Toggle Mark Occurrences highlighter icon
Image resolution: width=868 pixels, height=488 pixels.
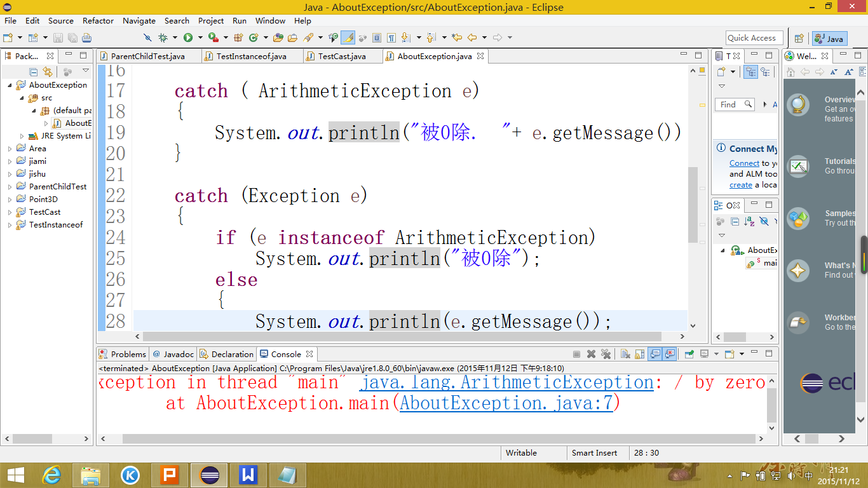pos(348,37)
